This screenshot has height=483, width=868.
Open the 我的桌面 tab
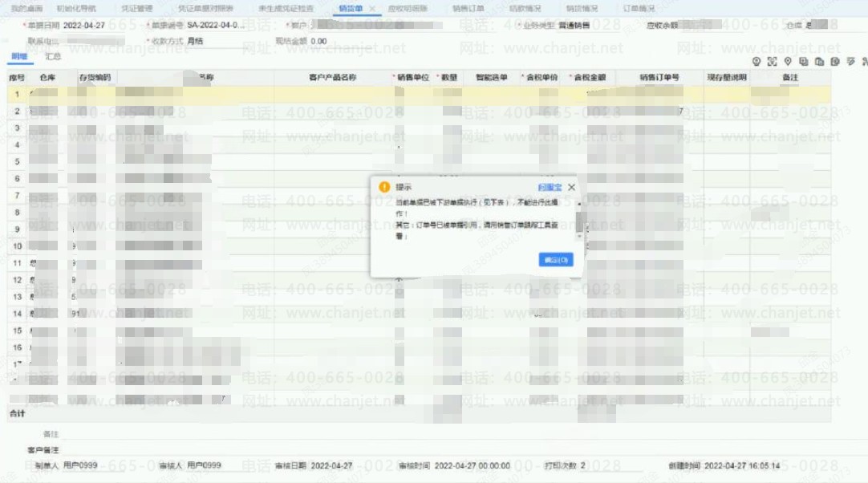click(26, 8)
